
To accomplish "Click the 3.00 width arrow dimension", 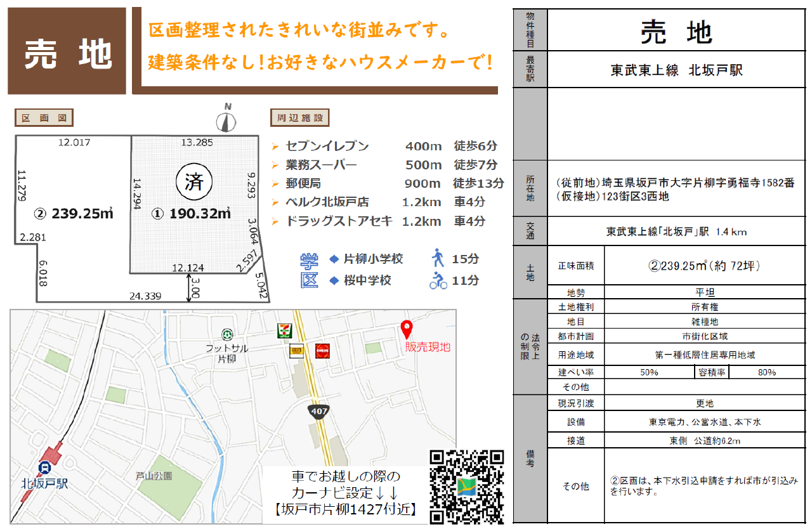I will pyautogui.click(x=195, y=289).
